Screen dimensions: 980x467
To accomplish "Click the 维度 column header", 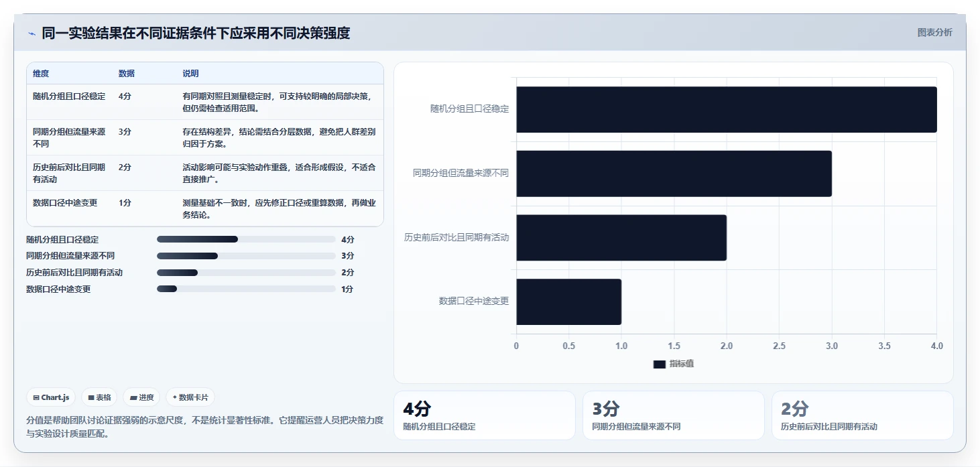I will 41,74.
